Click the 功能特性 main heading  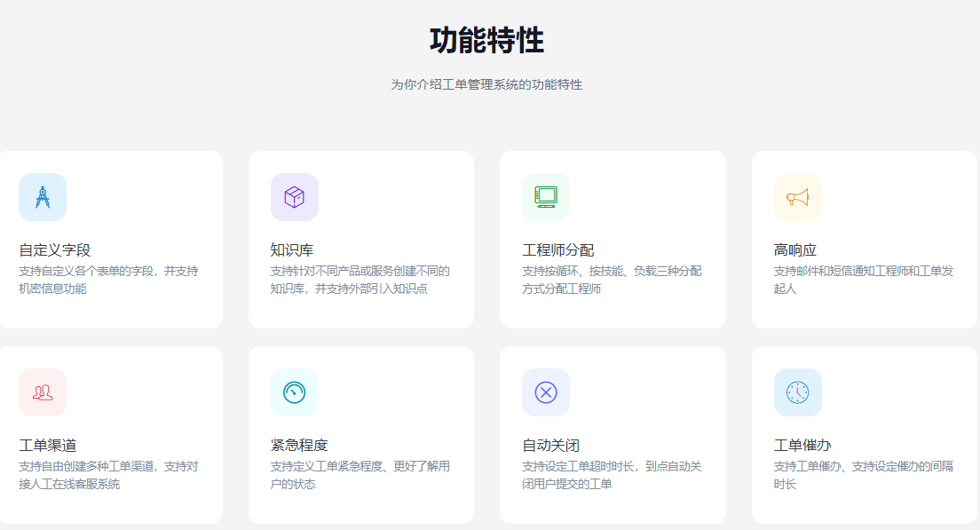(486, 41)
